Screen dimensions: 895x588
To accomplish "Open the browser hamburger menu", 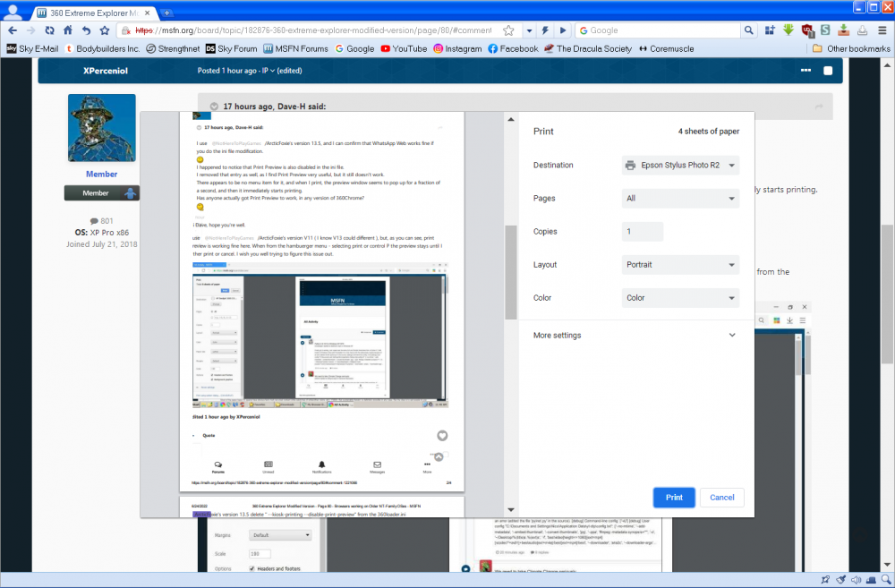I will [x=881, y=30].
